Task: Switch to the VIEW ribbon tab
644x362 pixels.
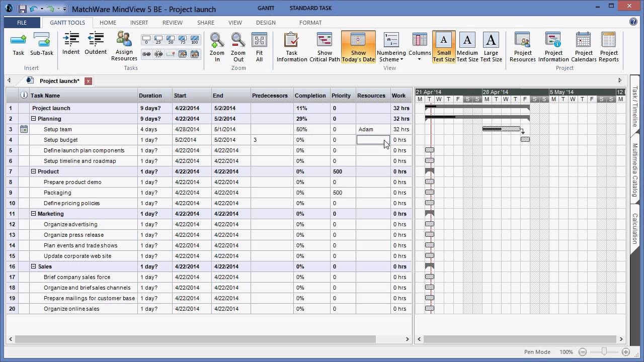Action: coord(235,23)
